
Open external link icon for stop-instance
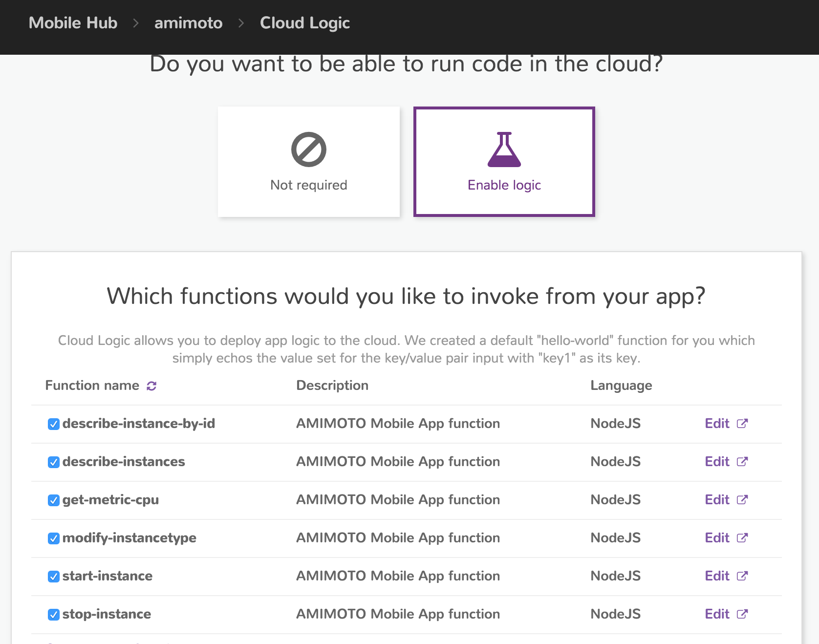point(742,614)
